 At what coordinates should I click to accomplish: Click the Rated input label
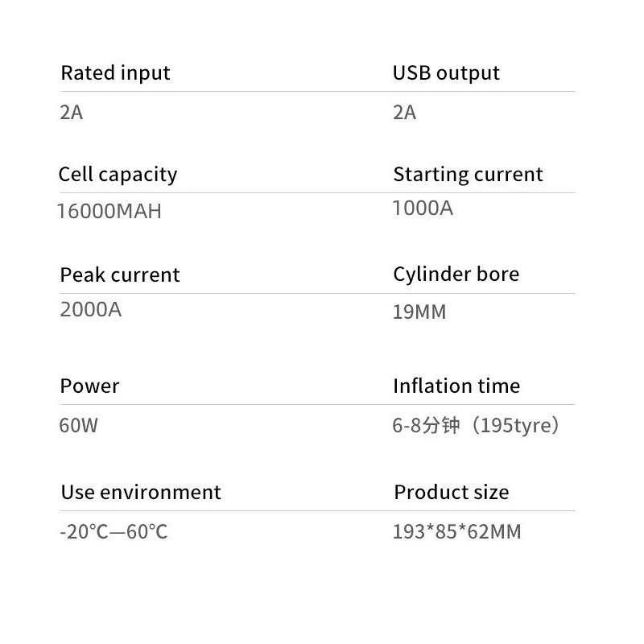115,73
